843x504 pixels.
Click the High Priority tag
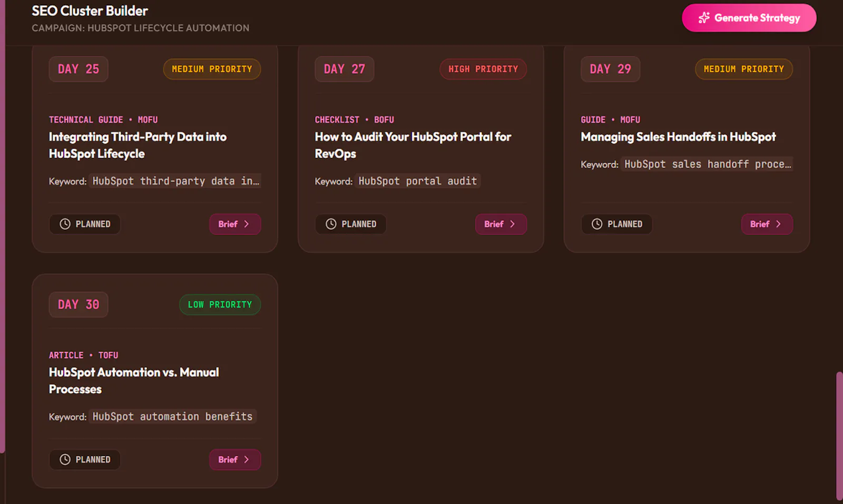(x=483, y=69)
